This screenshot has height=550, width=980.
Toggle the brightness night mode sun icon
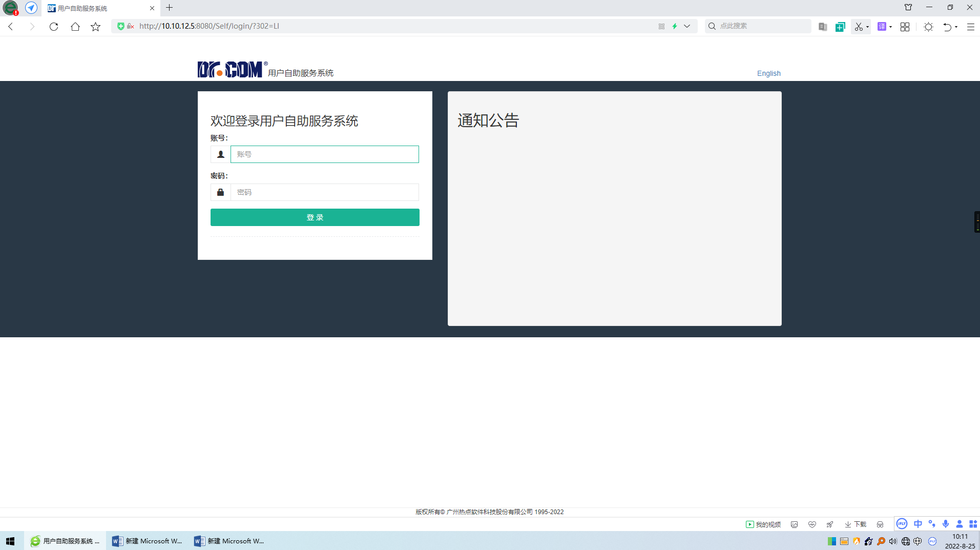click(x=928, y=27)
